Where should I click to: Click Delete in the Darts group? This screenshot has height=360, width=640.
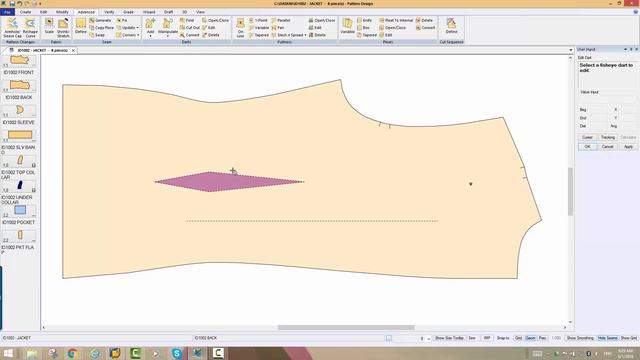211,35
